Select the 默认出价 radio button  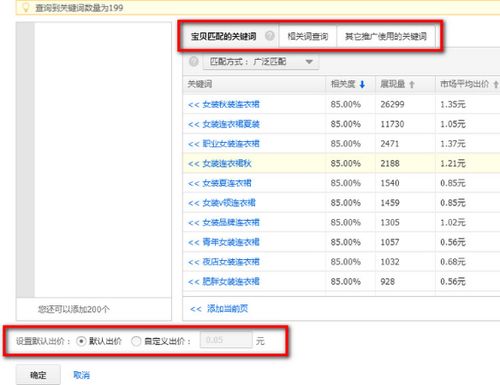pos(81,341)
